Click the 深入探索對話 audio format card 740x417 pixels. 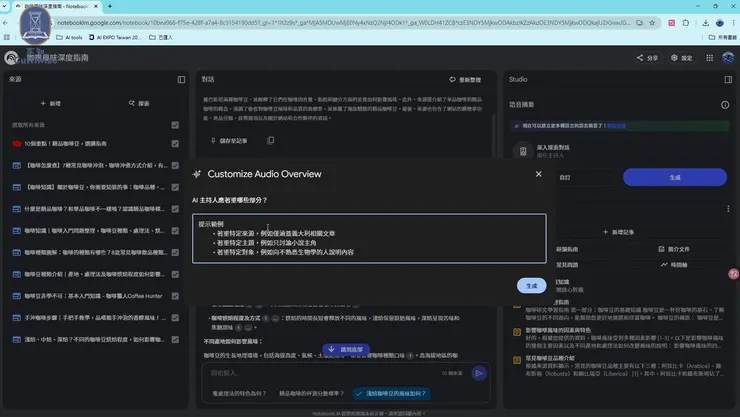pos(552,151)
